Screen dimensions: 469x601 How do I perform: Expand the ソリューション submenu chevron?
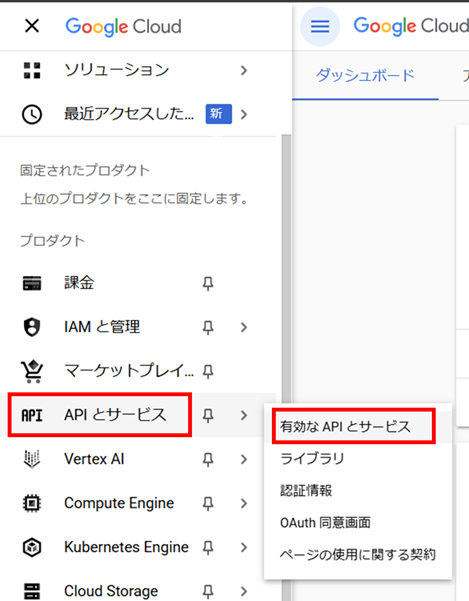tap(244, 71)
